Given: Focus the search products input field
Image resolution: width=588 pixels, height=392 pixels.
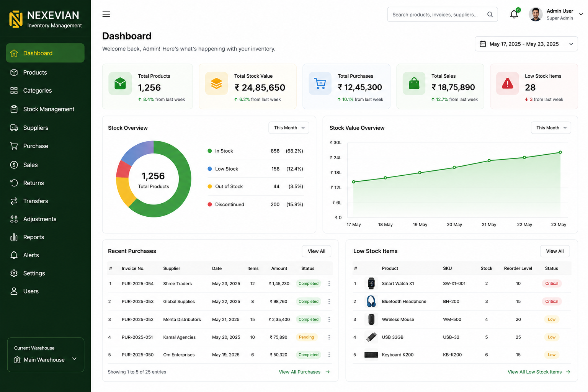Looking at the screenshot, I should click(x=443, y=15).
